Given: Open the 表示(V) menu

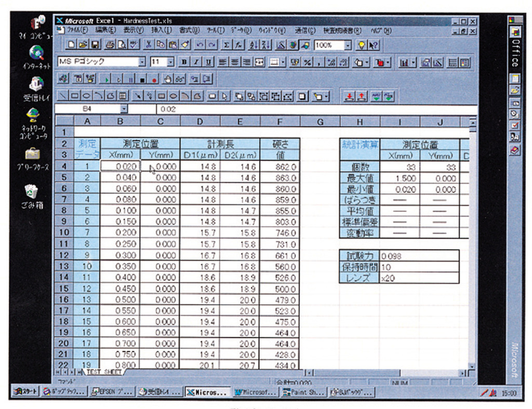Looking at the screenshot, I should (x=134, y=30).
